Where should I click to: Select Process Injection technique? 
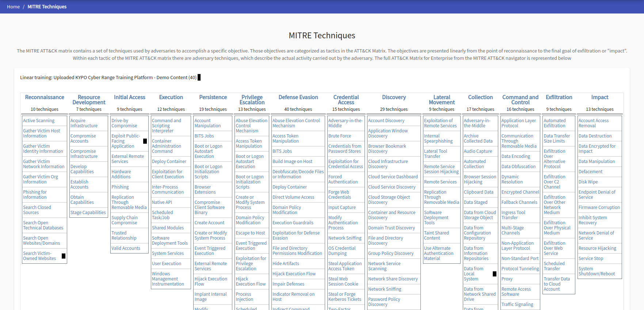click(244, 297)
